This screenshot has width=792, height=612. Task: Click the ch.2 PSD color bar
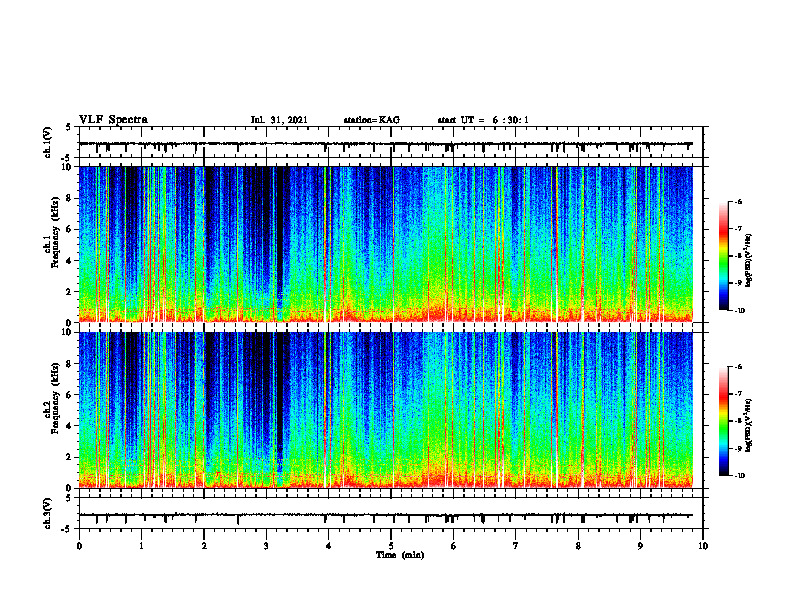(x=724, y=421)
